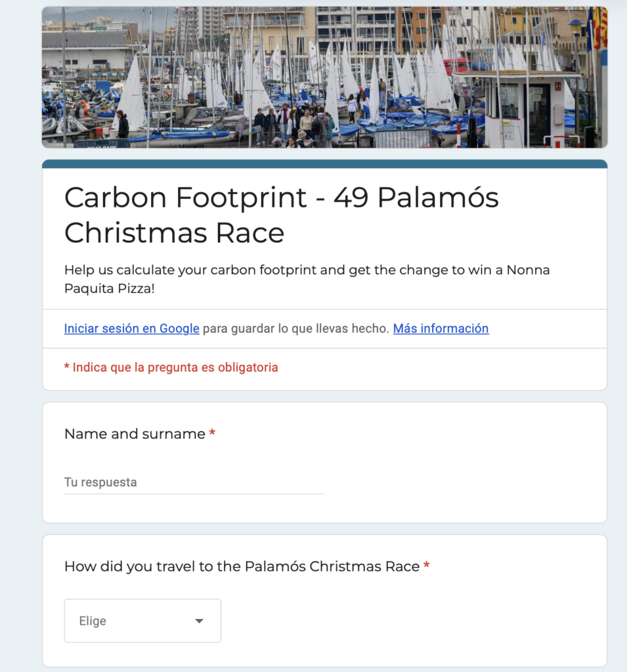Click the Elige placeholder text

point(93,621)
